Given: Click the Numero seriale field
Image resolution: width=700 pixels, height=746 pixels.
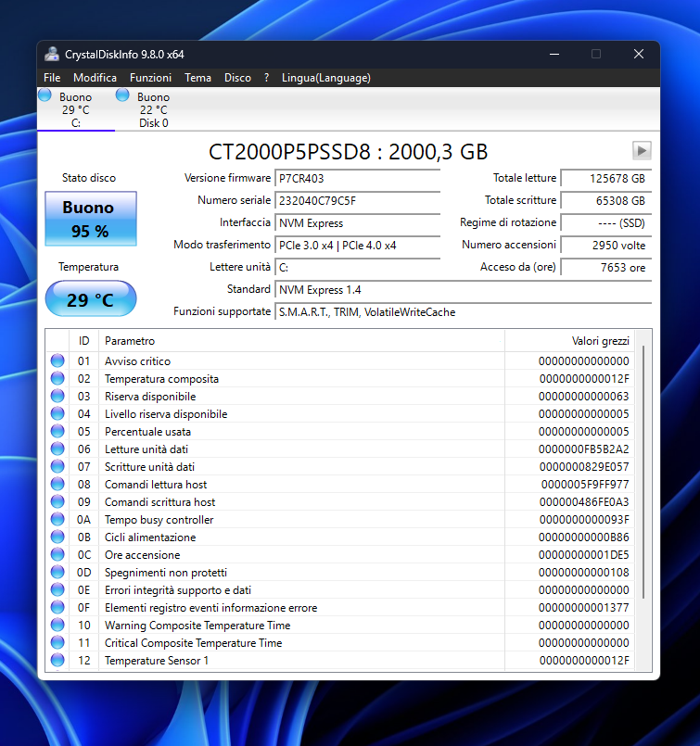Looking at the screenshot, I should tap(357, 201).
